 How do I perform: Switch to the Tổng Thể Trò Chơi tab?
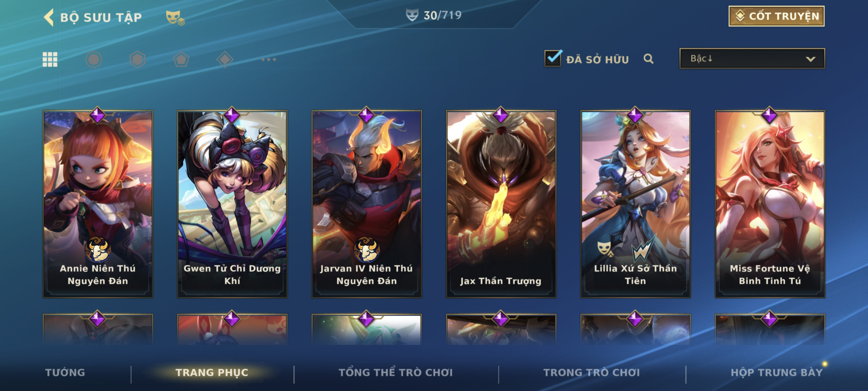tap(396, 372)
